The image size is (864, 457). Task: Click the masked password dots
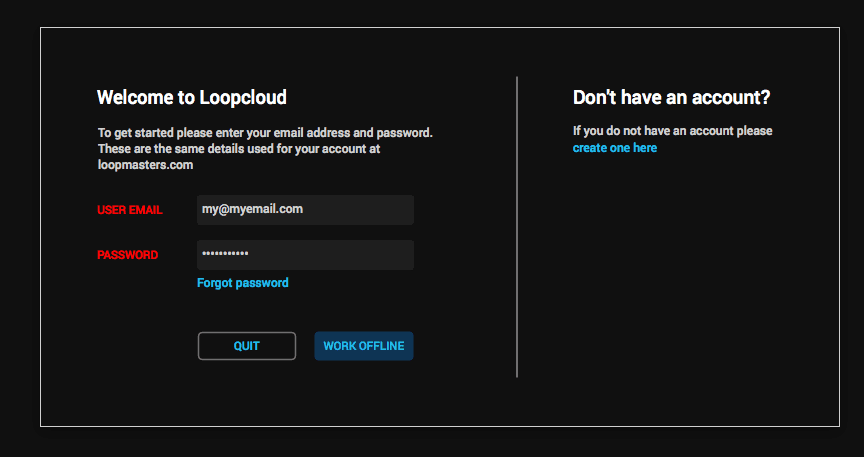(x=225, y=255)
